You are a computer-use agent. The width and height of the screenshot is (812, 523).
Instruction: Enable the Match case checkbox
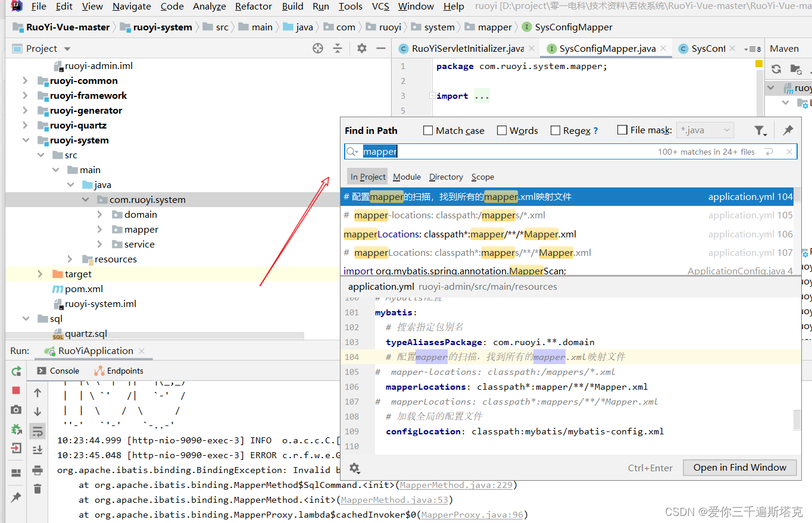(x=427, y=130)
